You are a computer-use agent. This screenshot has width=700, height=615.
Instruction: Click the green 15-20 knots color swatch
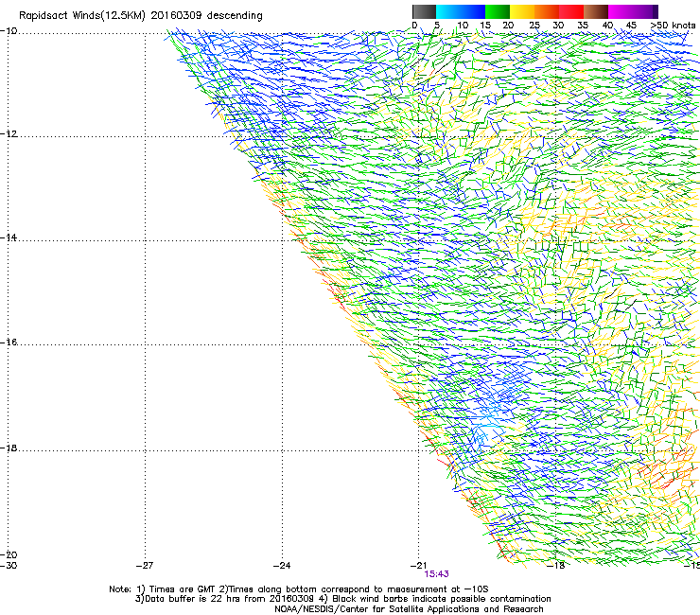498,11
